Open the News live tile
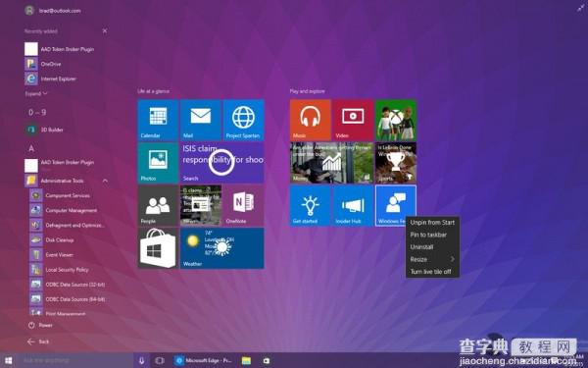Image resolution: width=588 pixels, height=368 pixels. coord(201,205)
